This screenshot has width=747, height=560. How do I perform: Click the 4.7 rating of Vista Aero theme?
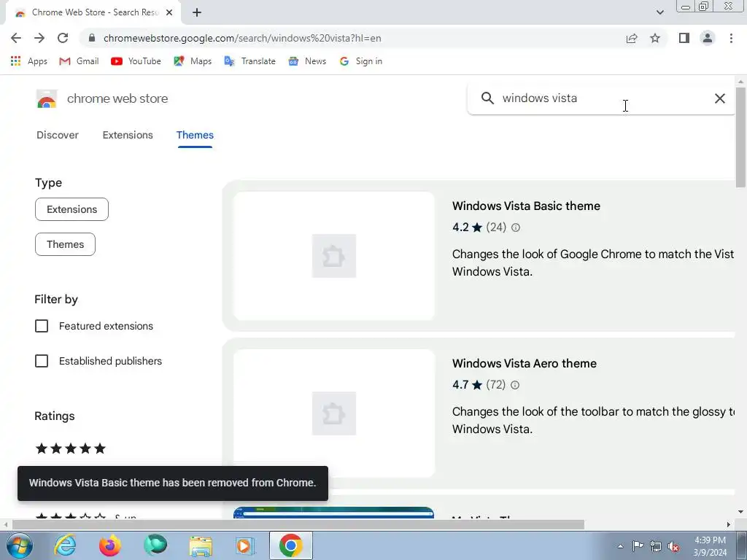(x=467, y=384)
